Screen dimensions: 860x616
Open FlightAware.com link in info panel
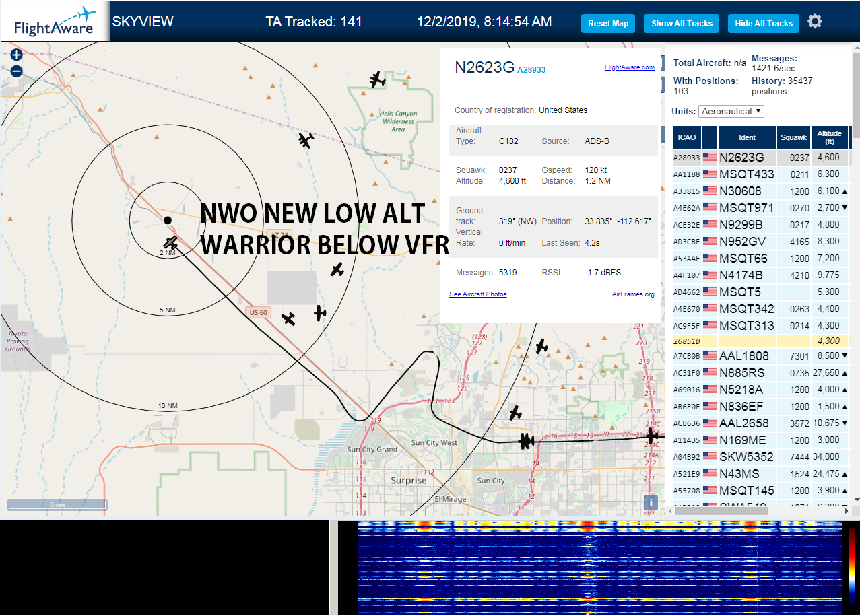630,67
